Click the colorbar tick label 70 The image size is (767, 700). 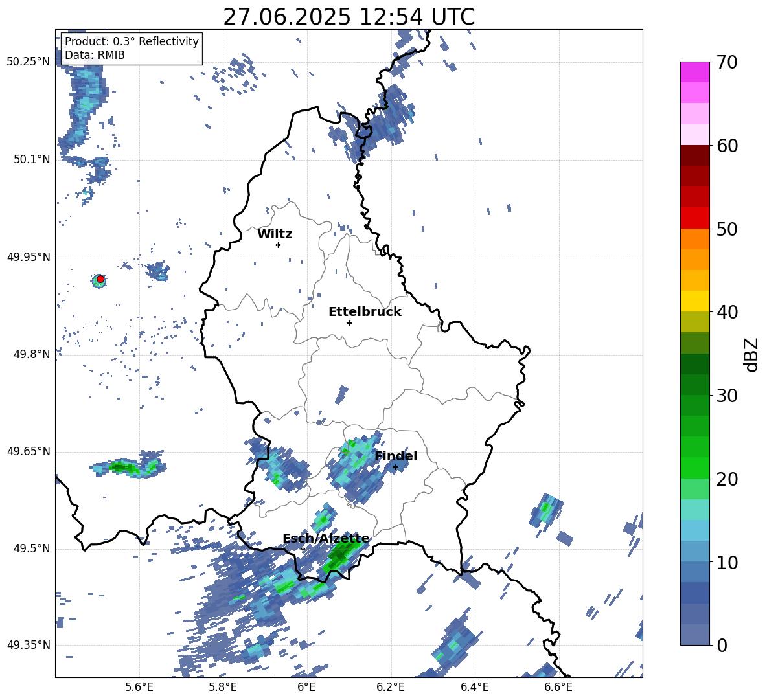click(x=727, y=62)
